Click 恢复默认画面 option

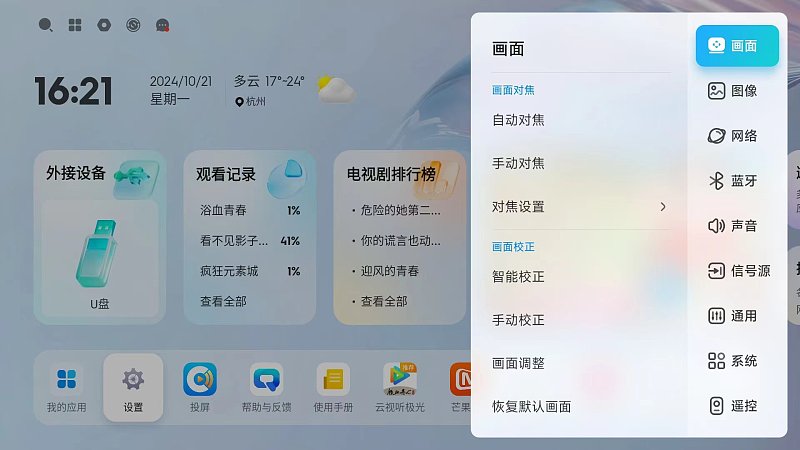point(581,407)
